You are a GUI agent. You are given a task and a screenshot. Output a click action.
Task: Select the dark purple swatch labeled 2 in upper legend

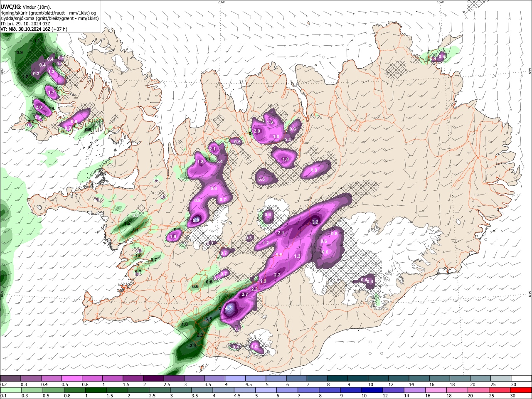pos(153,379)
